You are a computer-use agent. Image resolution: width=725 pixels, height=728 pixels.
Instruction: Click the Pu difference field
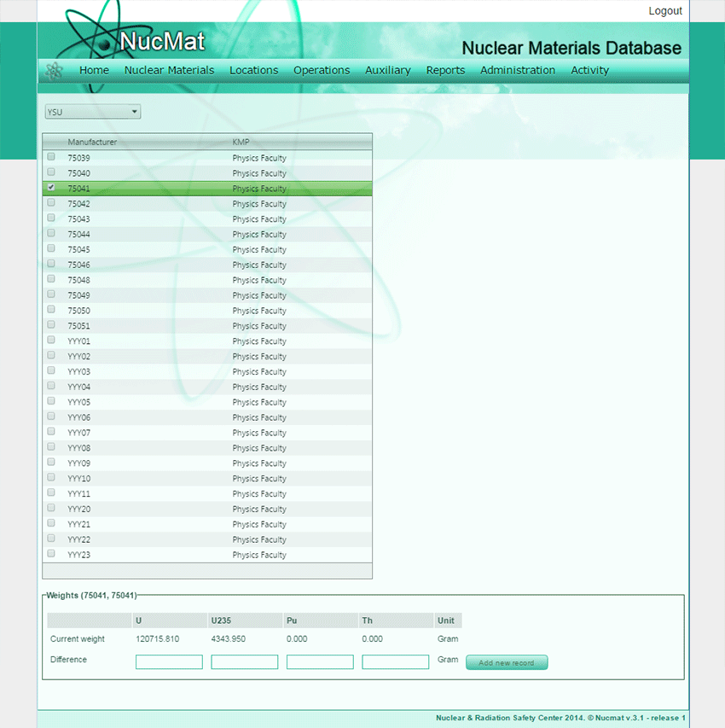pyautogui.click(x=320, y=661)
